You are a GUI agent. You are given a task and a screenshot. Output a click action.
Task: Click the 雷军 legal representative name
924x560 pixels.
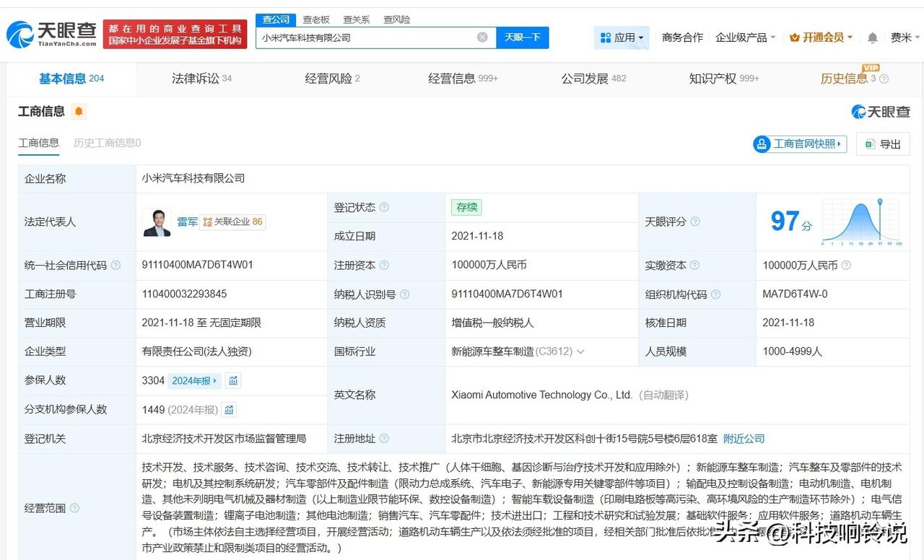click(187, 222)
